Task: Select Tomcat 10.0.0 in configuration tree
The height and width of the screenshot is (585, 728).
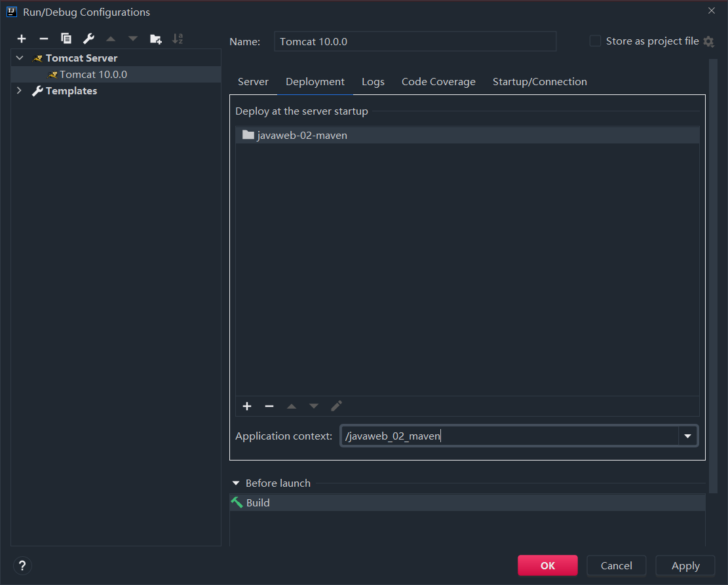Action: (x=116, y=74)
